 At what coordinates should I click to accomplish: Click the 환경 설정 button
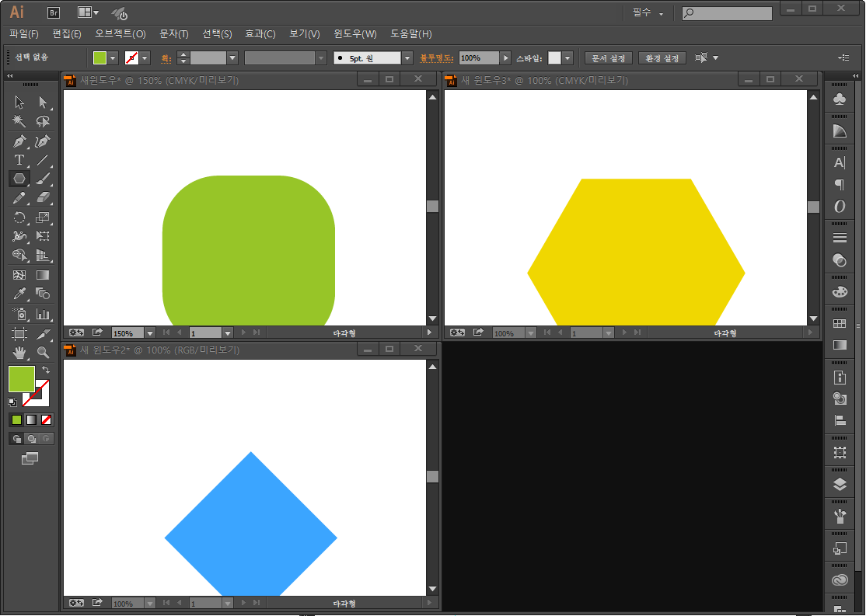pyautogui.click(x=662, y=58)
